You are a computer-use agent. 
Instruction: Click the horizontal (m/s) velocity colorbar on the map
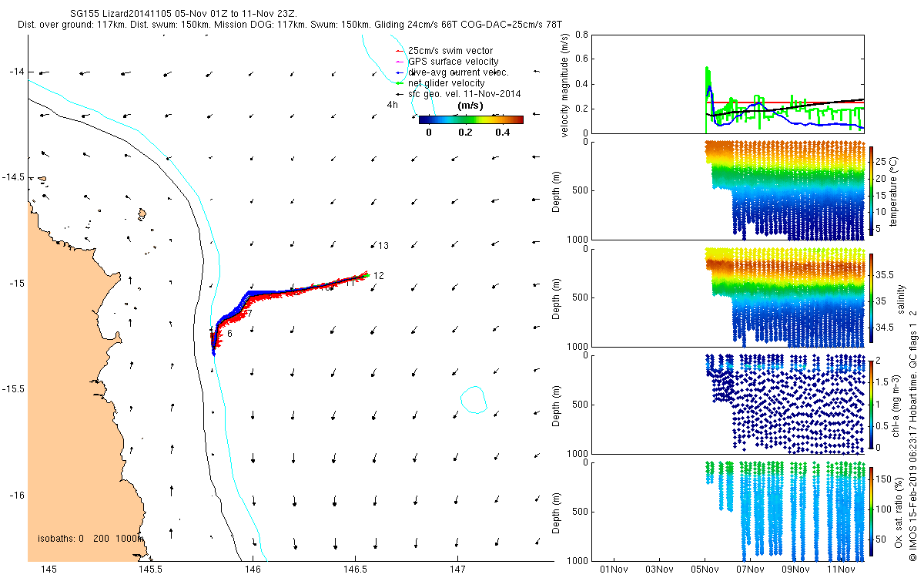click(x=471, y=119)
